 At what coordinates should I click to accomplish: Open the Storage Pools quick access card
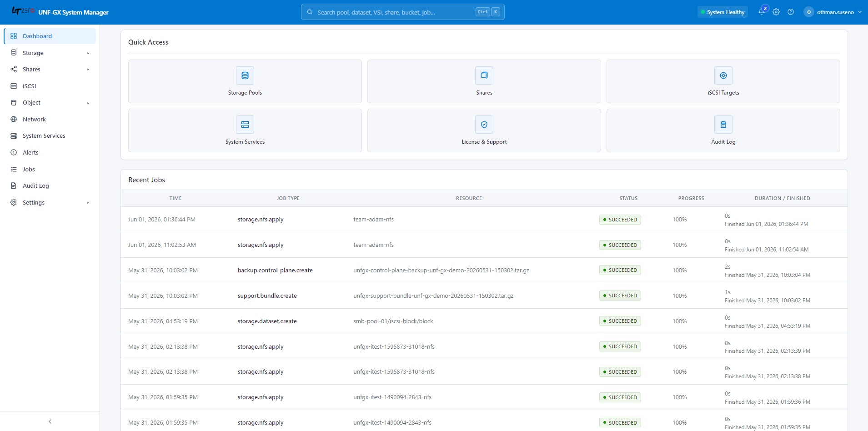pos(245,81)
